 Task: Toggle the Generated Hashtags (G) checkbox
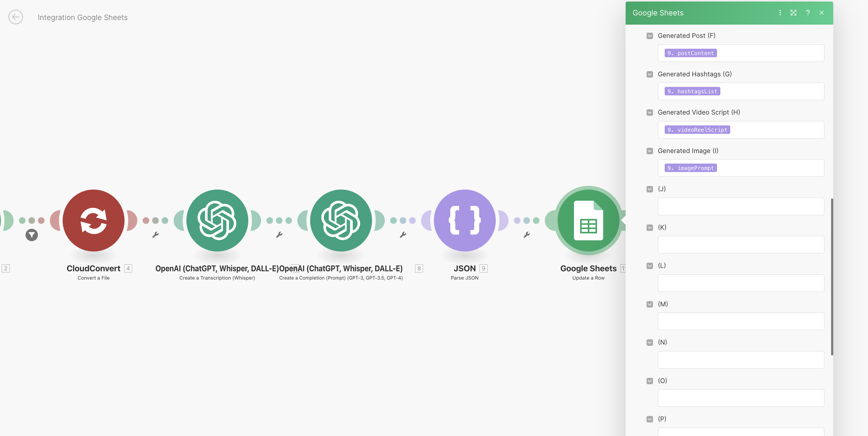(x=650, y=74)
